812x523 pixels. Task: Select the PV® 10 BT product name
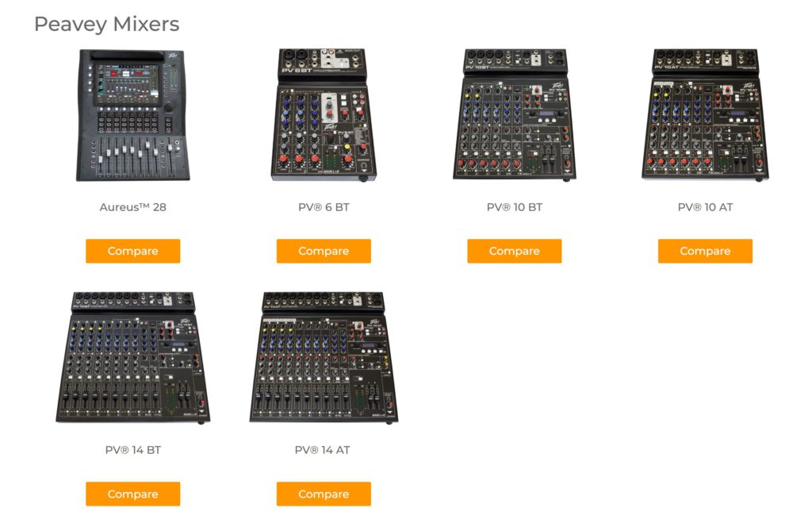[514, 207]
